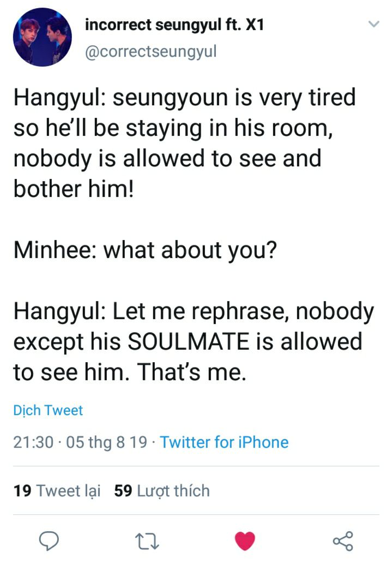The height and width of the screenshot is (565, 392).
Task: Unlike the tweet via red heart
Action: 245,540
